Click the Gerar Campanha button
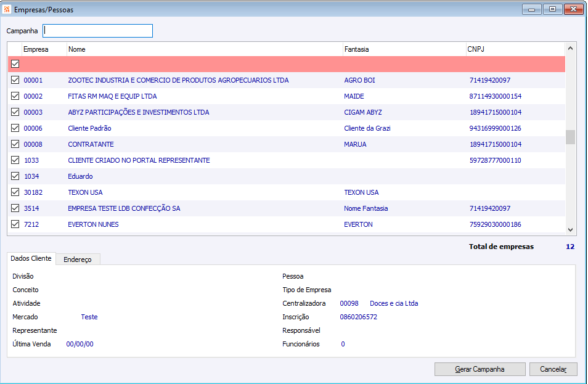This screenshot has width=588, height=384. (480, 369)
